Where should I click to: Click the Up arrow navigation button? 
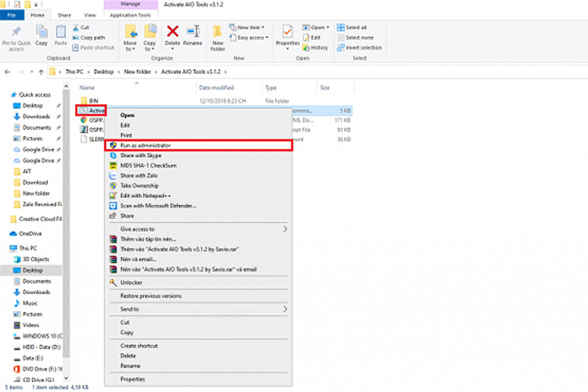click(x=41, y=71)
